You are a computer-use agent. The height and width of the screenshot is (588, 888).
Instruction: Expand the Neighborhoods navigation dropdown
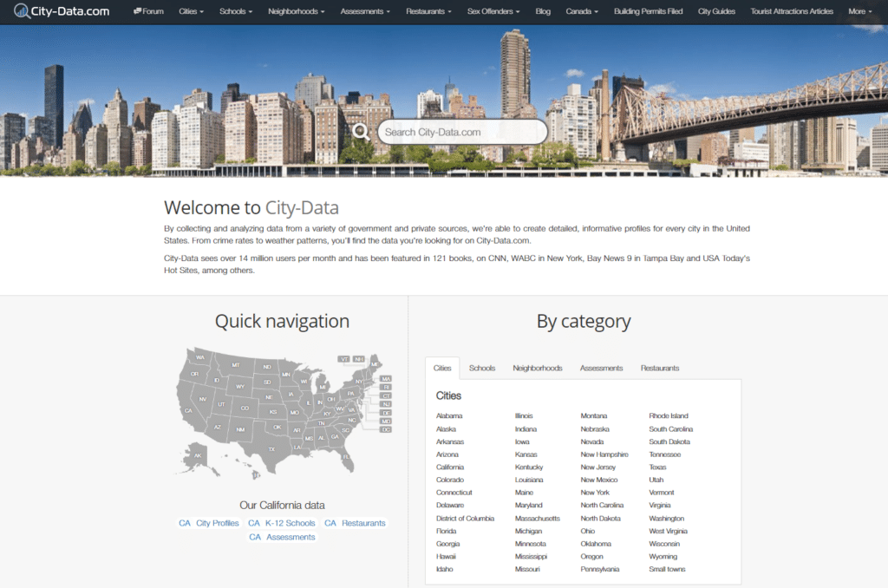(294, 11)
